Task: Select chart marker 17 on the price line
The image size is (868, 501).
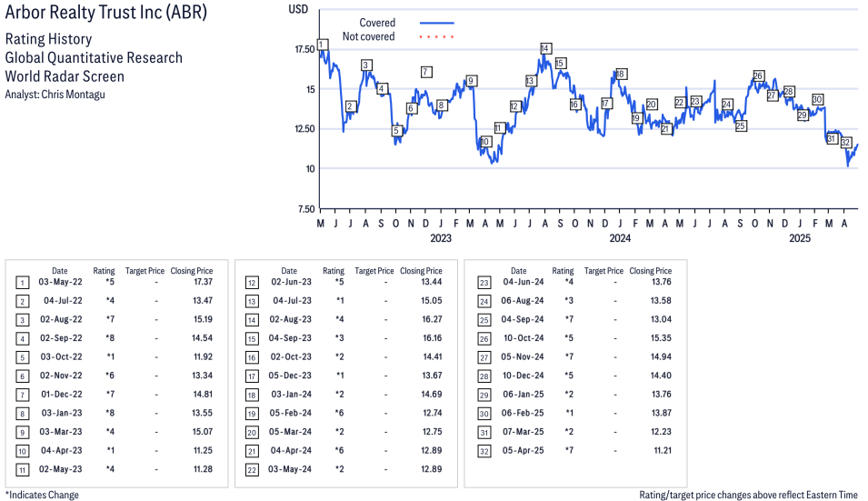Action: 605,104
